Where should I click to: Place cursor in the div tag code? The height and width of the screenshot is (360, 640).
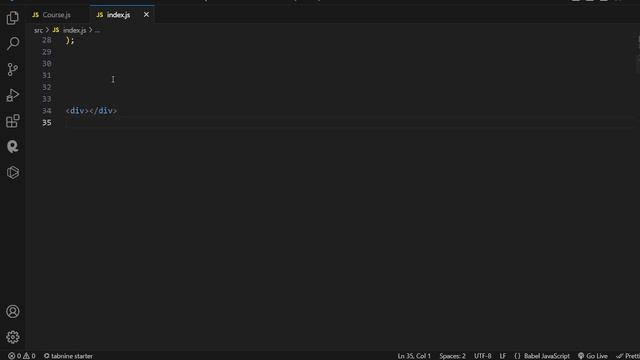tap(91, 111)
